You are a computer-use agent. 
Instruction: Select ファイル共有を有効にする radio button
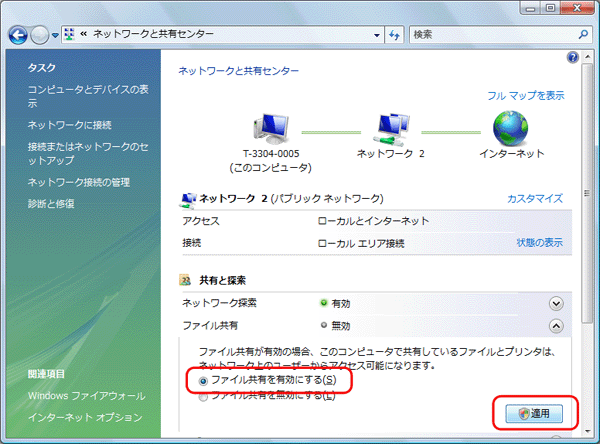(x=205, y=380)
